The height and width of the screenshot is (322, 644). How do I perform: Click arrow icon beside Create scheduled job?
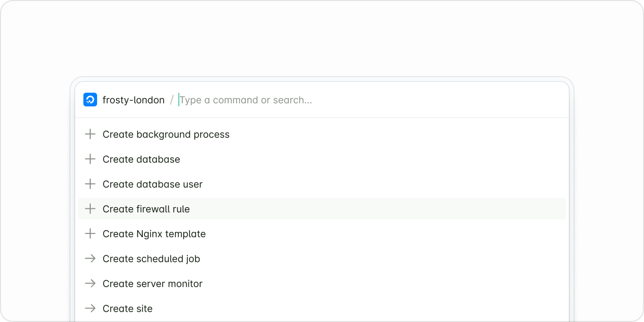90,259
